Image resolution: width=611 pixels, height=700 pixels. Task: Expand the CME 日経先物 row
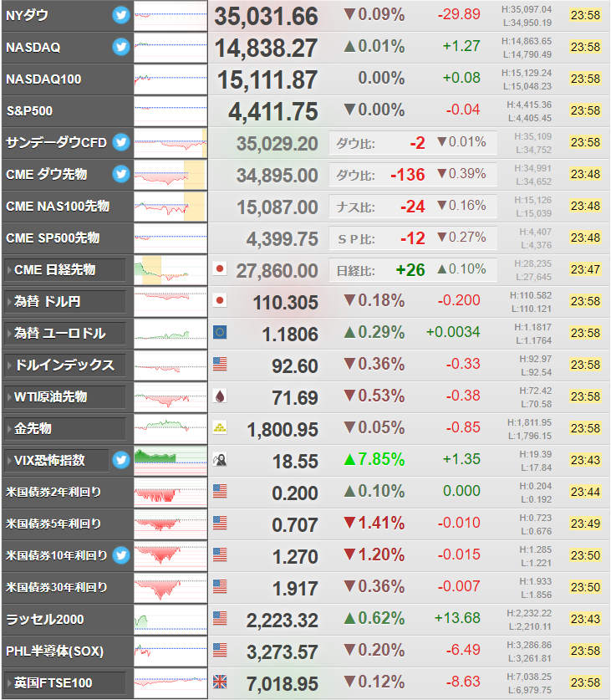click(x=64, y=270)
